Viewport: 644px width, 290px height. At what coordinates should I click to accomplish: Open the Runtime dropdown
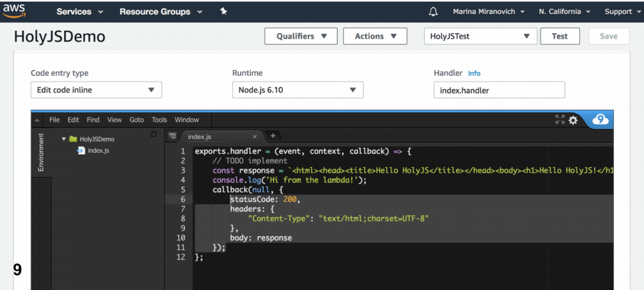coord(297,90)
